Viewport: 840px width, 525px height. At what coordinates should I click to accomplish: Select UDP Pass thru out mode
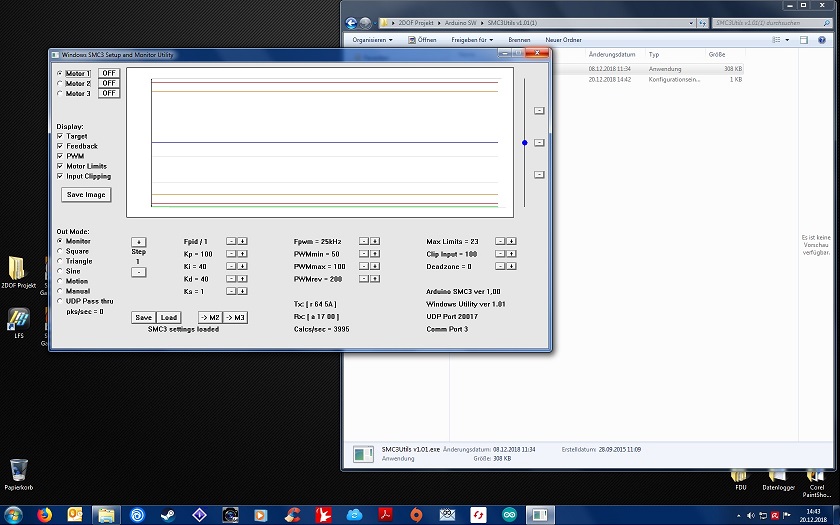[x=60, y=301]
